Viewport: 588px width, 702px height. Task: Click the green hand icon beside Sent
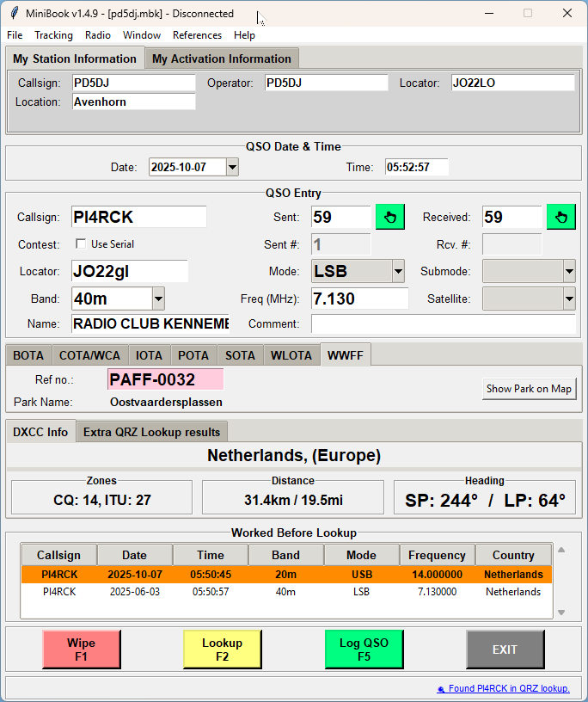point(390,218)
